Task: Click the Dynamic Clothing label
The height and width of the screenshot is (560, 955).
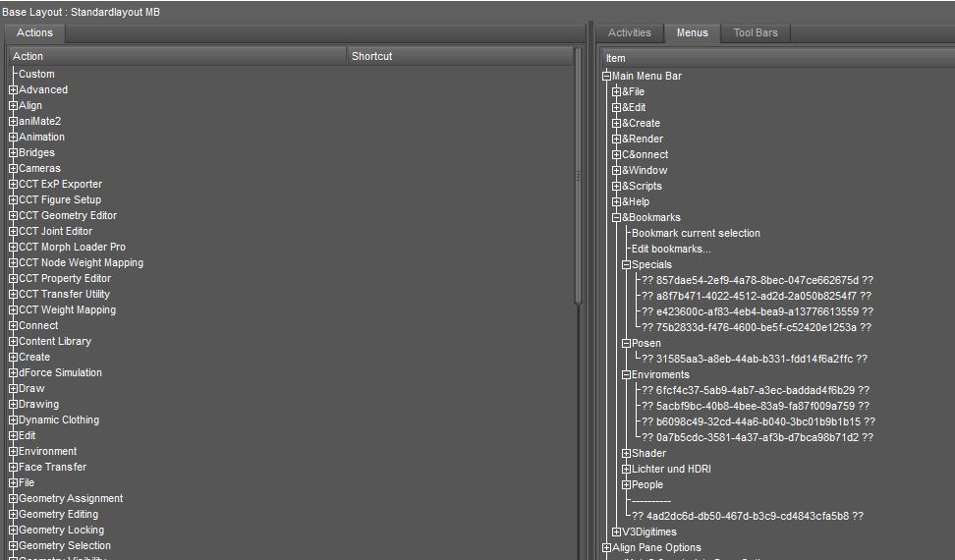Action: point(59,420)
